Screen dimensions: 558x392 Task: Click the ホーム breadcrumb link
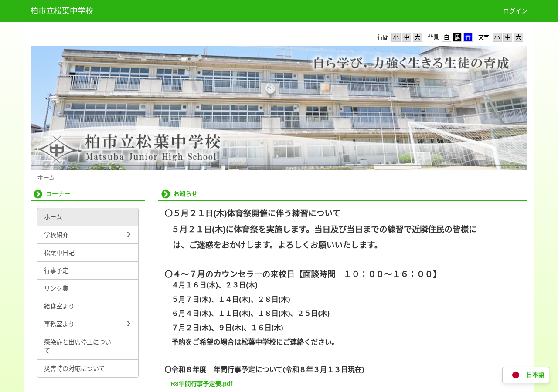pos(46,178)
